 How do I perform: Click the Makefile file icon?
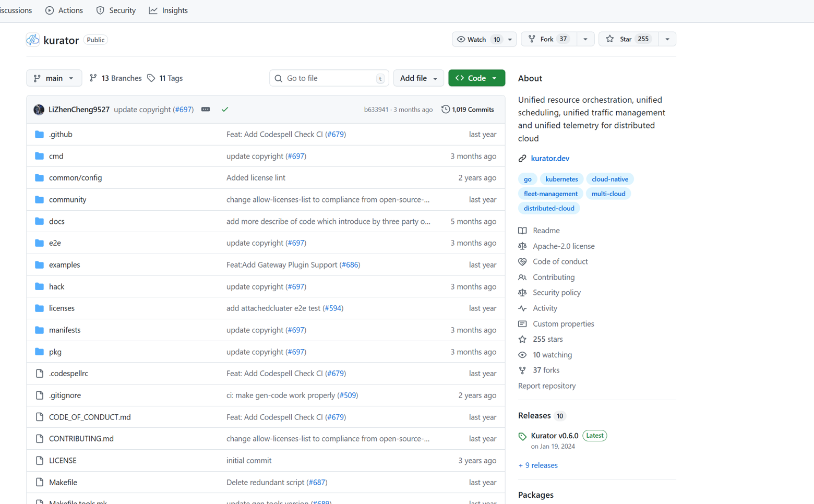39,482
